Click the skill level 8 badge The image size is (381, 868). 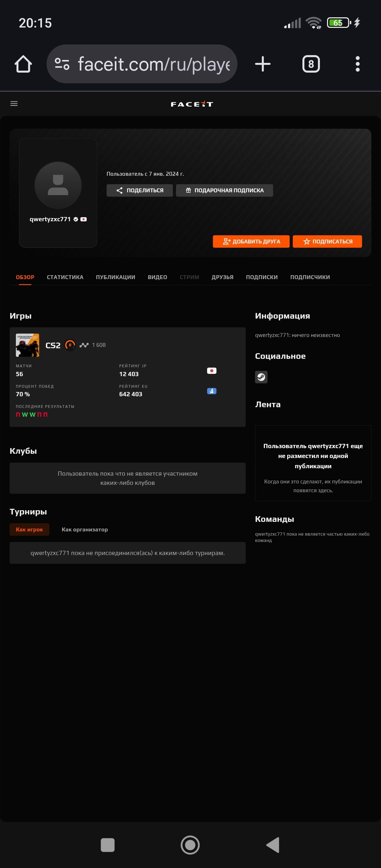point(70,345)
